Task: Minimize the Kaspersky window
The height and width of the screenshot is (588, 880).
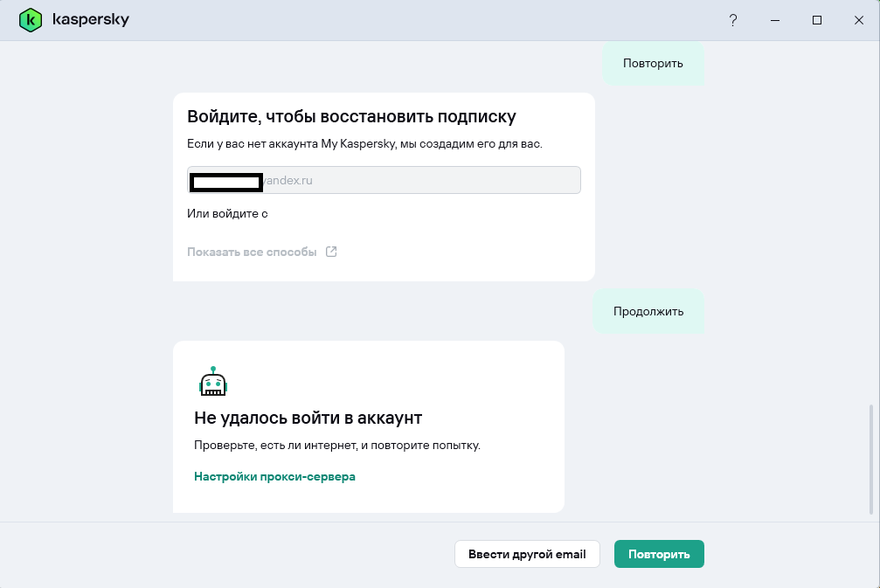Action: pos(775,20)
